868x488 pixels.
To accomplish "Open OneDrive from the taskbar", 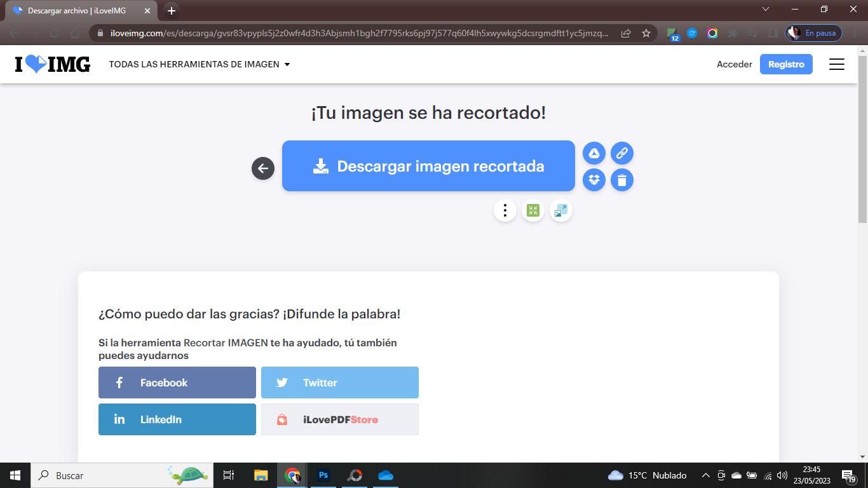I will 386,475.
